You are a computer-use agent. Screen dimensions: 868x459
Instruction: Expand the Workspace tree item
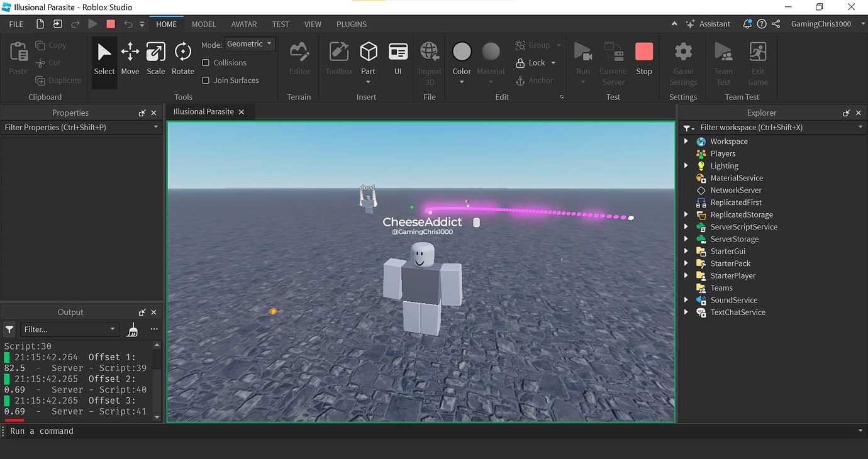686,141
